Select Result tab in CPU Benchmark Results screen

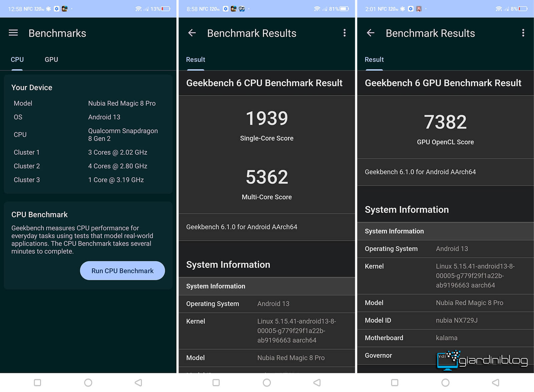196,59
